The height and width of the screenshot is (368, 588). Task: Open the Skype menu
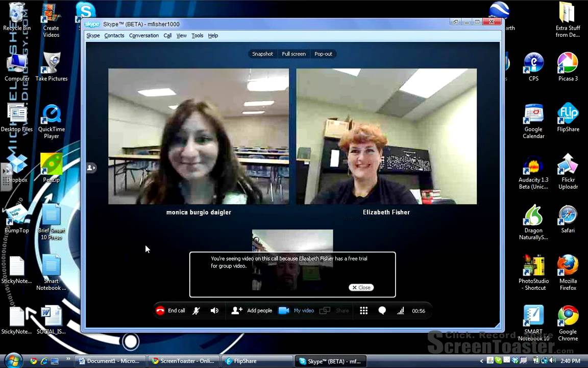point(93,35)
